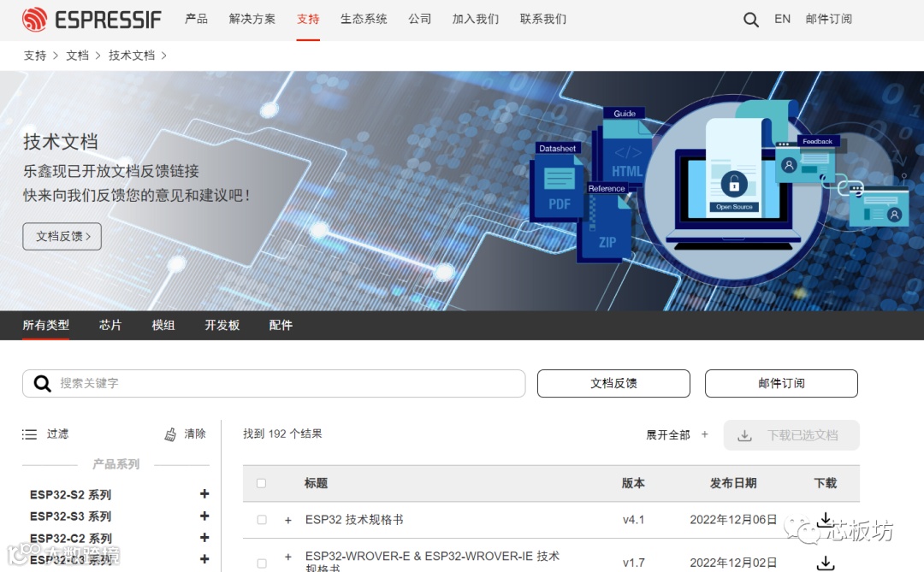Check the ESP32-WROVER-E row checkbox

point(262,563)
